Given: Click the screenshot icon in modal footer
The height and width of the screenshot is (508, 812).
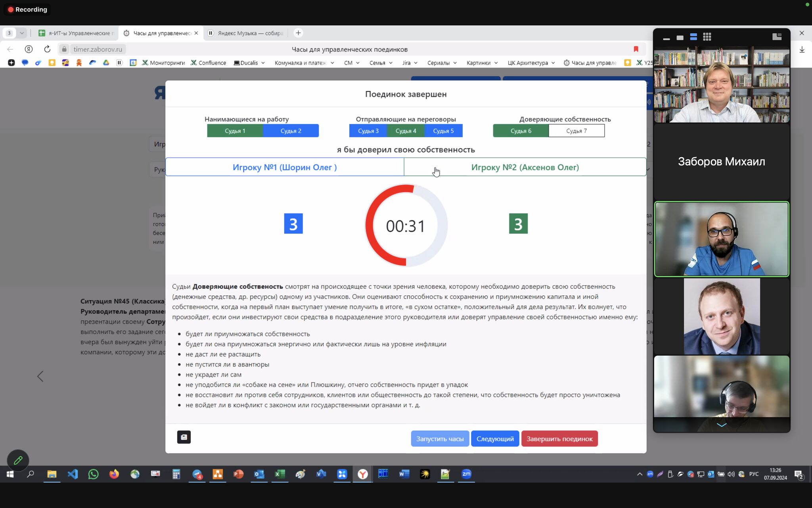Looking at the screenshot, I should (184, 437).
